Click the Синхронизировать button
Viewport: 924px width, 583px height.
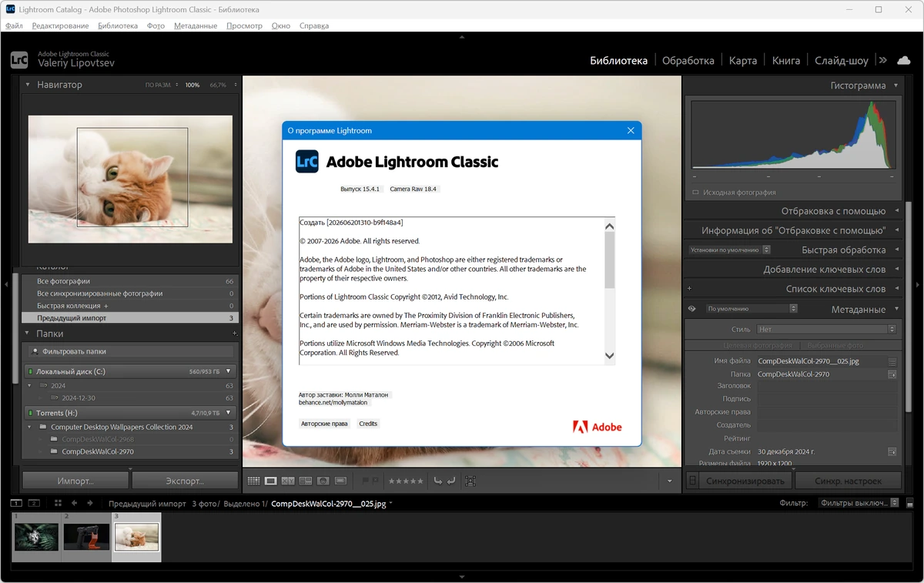click(746, 481)
